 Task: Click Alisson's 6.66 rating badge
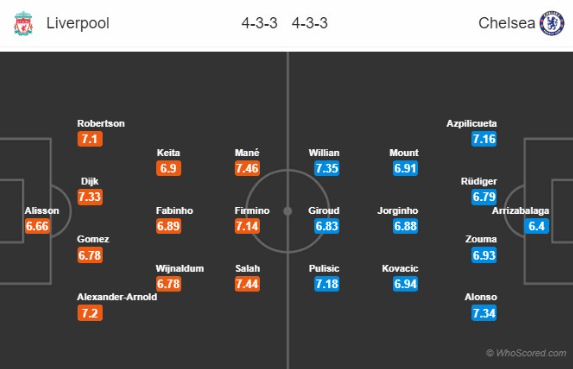pos(37,226)
